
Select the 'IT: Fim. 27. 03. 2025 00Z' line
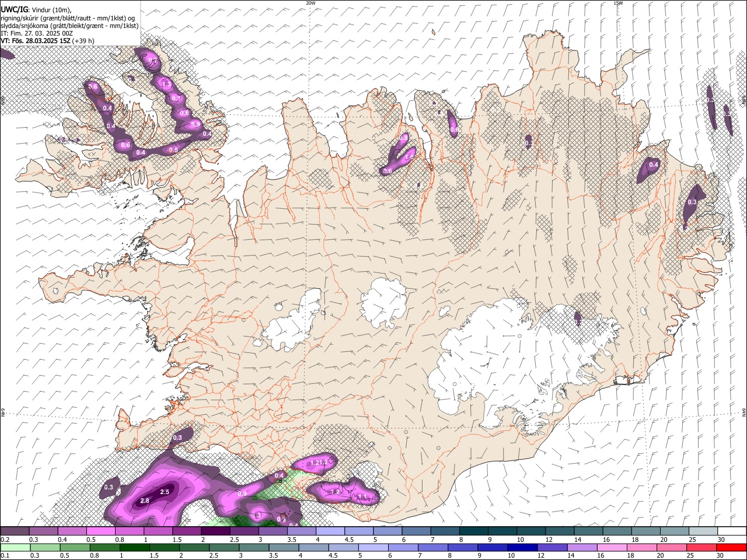coord(37,33)
